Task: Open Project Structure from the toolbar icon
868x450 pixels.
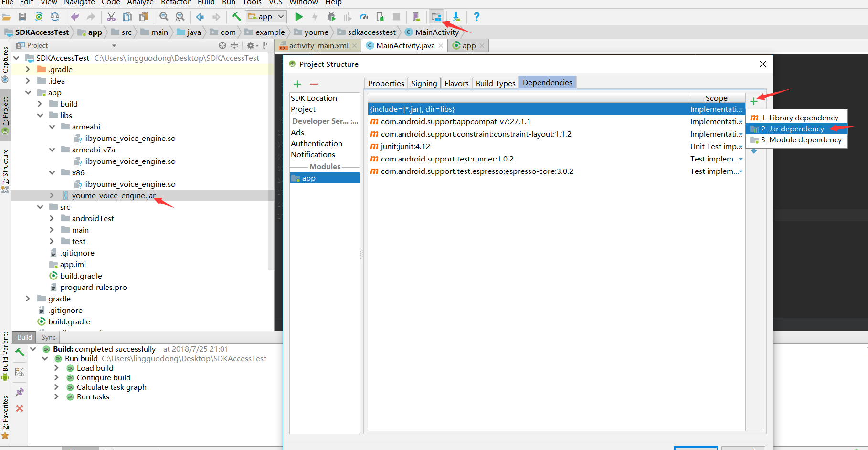Action: [x=436, y=17]
